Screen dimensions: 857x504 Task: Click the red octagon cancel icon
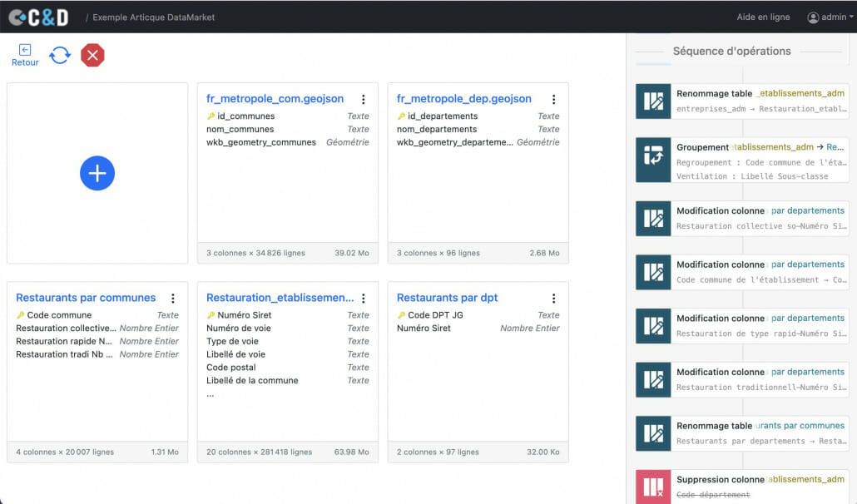(x=92, y=55)
